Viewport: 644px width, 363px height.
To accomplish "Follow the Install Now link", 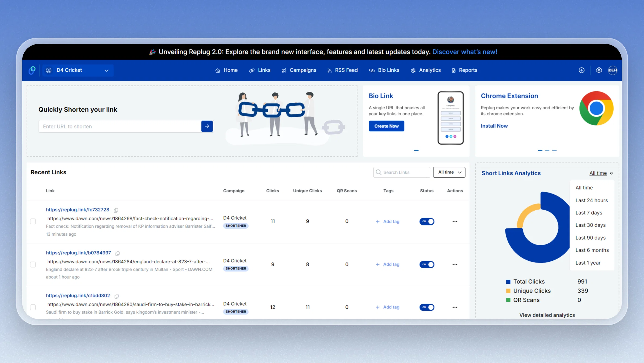I will coord(494,126).
